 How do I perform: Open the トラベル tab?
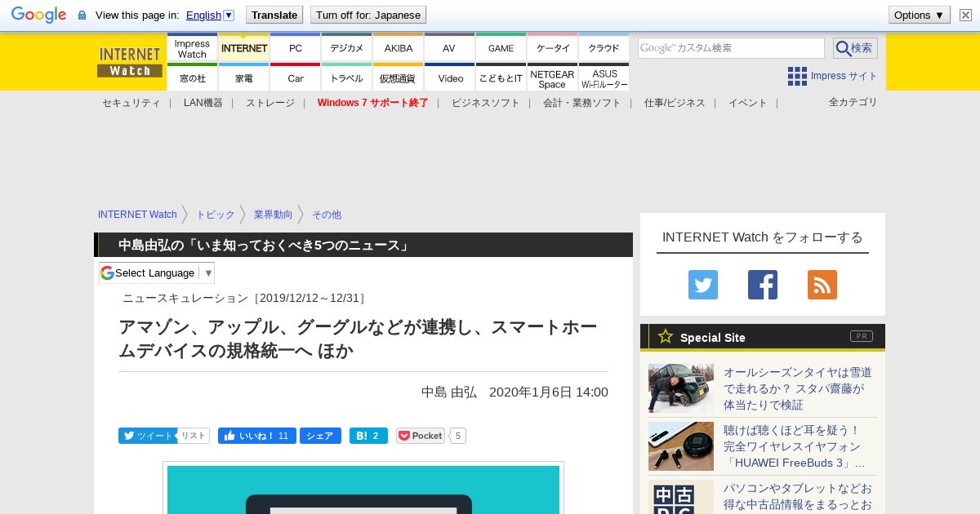click(x=346, y=78)
